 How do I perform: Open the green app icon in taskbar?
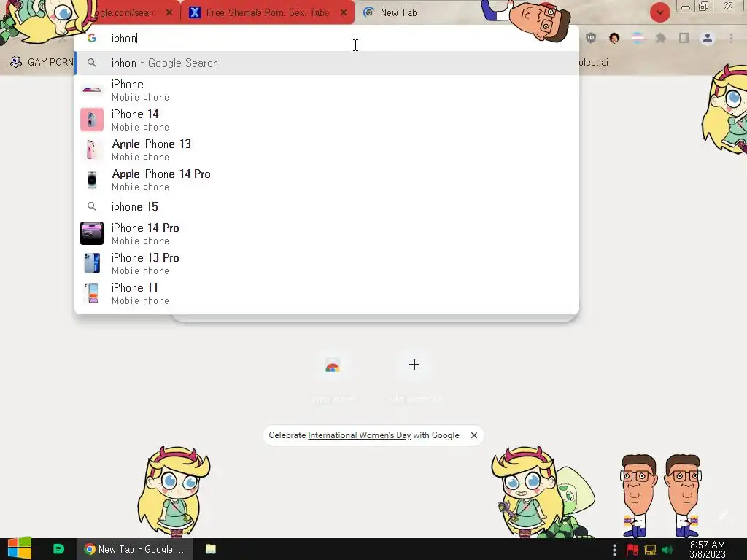coord(58,549)
